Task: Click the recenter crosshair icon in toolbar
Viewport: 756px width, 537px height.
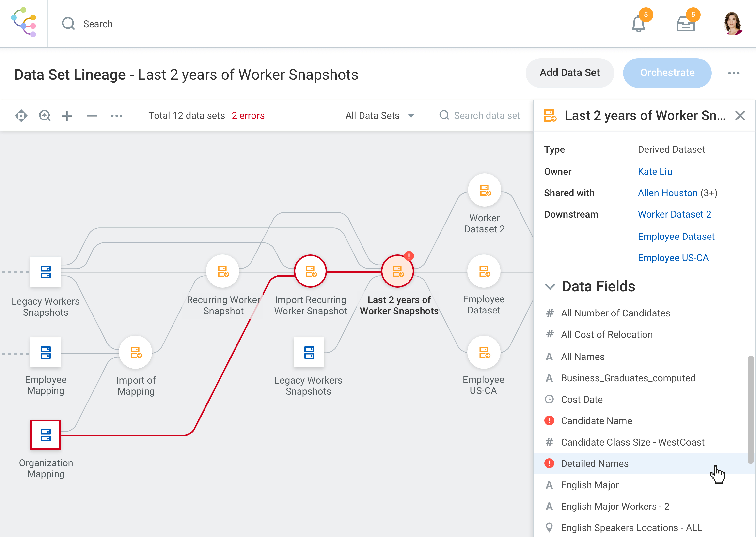Action: pos(21,116)
